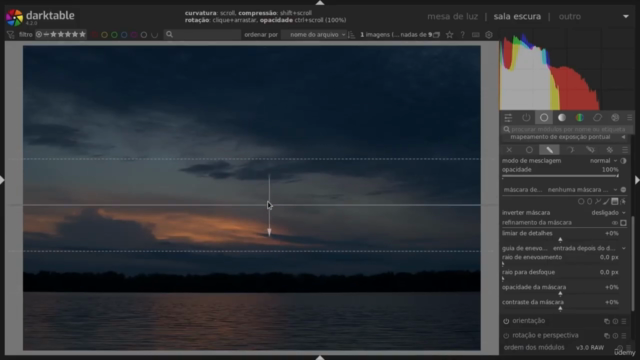640x360 pixels.
Task: Toggle display mask square icon
Action: coord(623,223)
